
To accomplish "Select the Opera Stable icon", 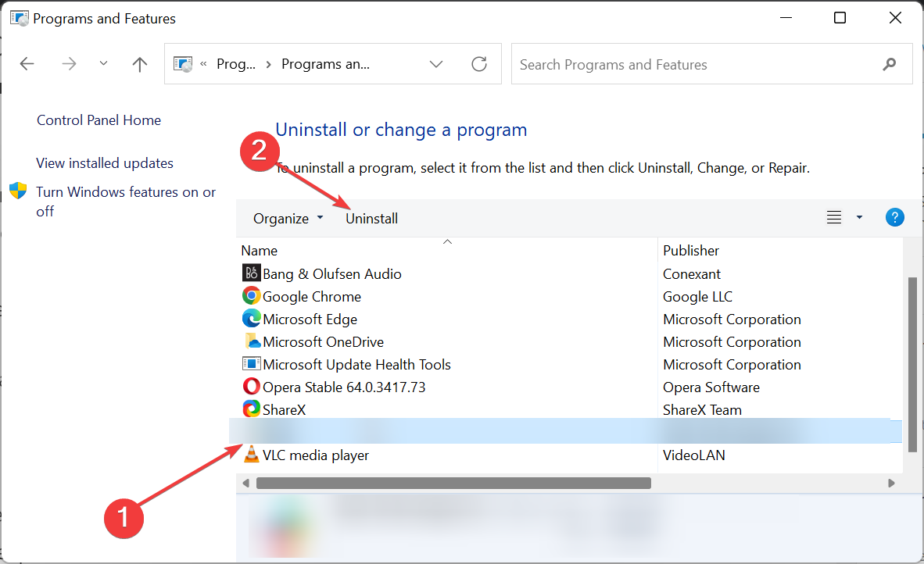I will 252,386.
